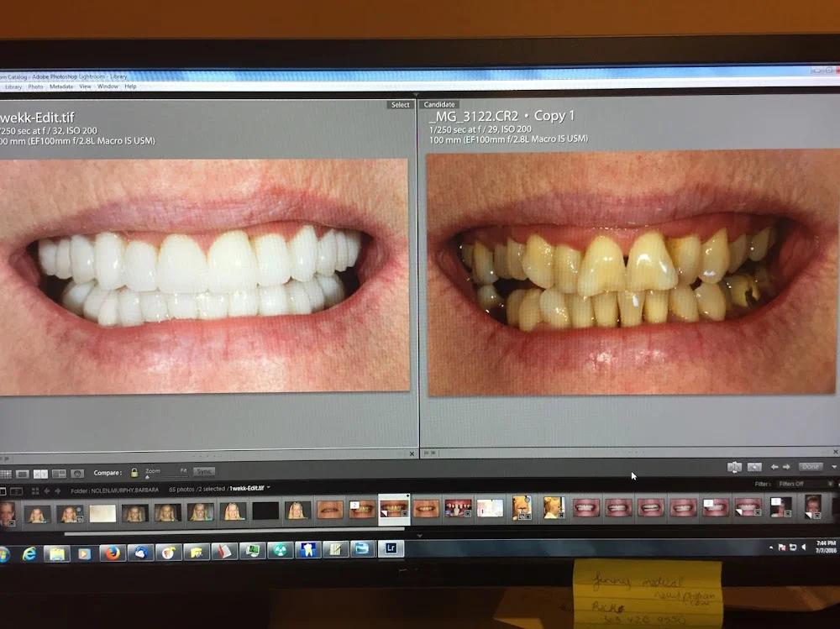Click the Sync button
Image resolution: width=840 pixels, height=629 pixels.
(x=203, y=471)
